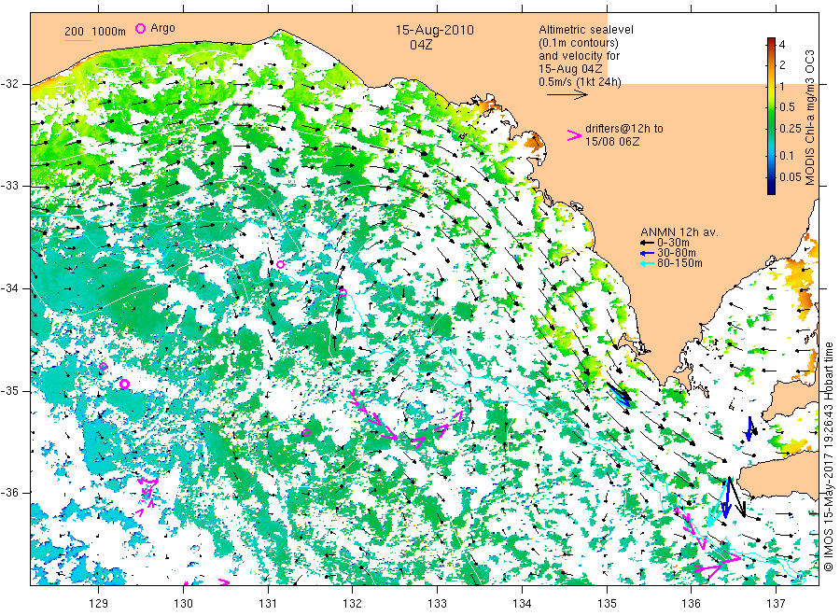Viewport: 840px width, 616px height.
Task: Click the '80-150m' depth label
Action: click(679, 263)
